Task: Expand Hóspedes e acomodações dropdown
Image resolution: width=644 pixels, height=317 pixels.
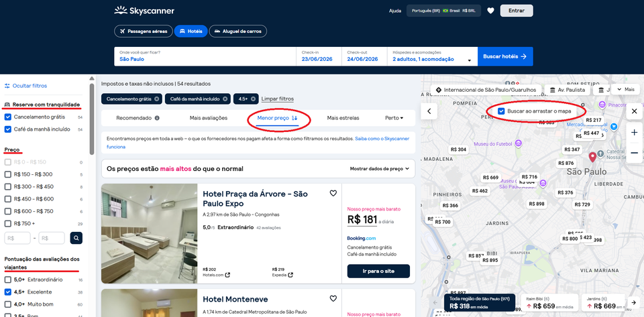Action: pyautogui.click(x=432, y=56)
